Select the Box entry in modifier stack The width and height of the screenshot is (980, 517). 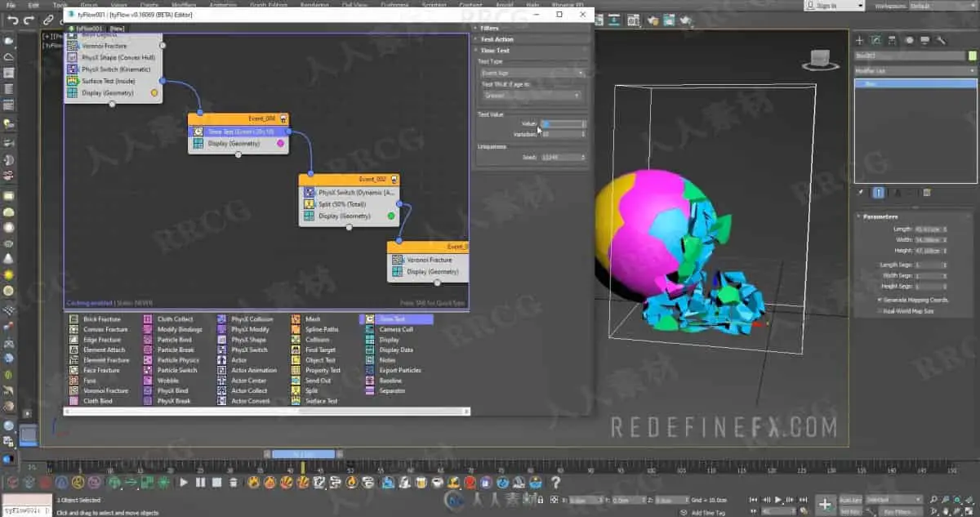pyautogui.click(x=915, y=83)
